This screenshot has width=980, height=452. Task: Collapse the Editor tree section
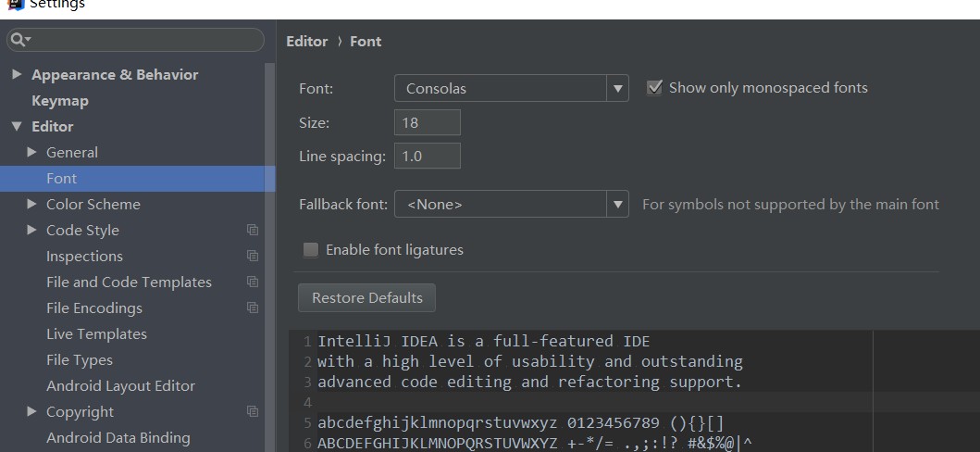(x=17, y=126)
